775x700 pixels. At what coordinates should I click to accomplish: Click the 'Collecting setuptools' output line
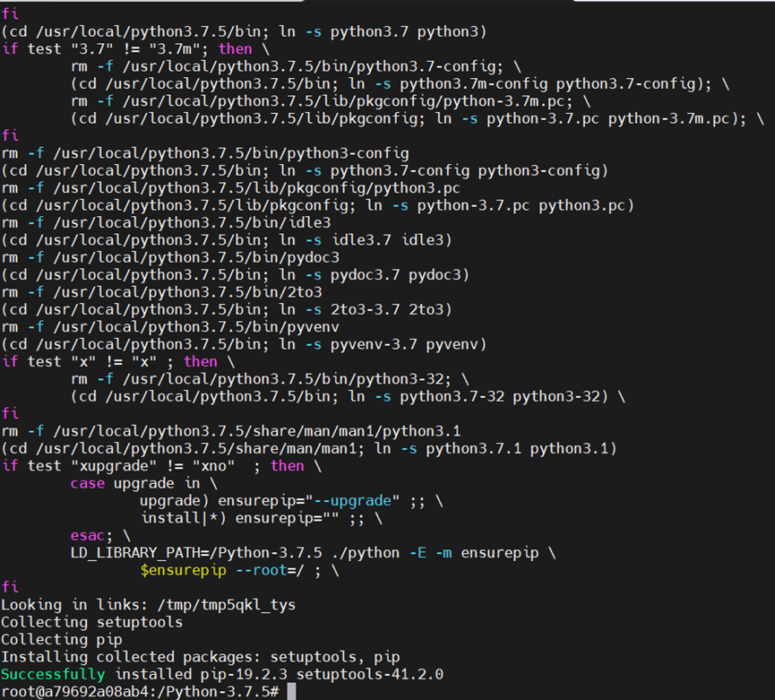coord(92,622)
